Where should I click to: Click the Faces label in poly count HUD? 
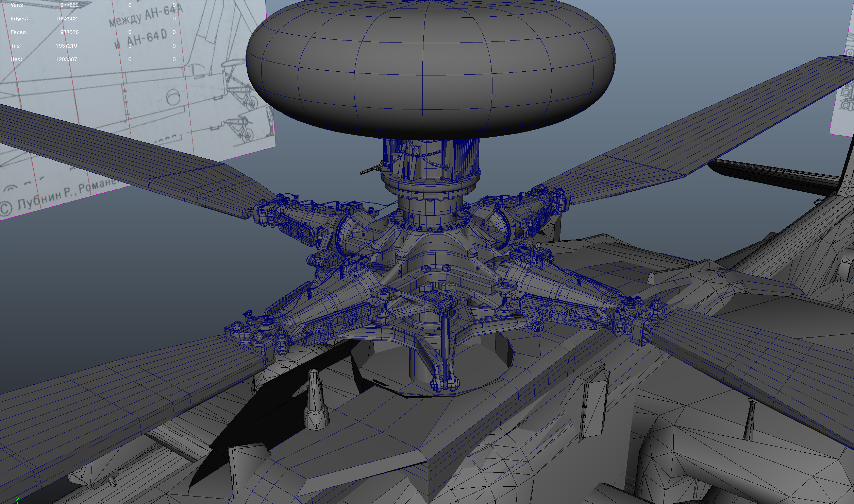[19, 32]
